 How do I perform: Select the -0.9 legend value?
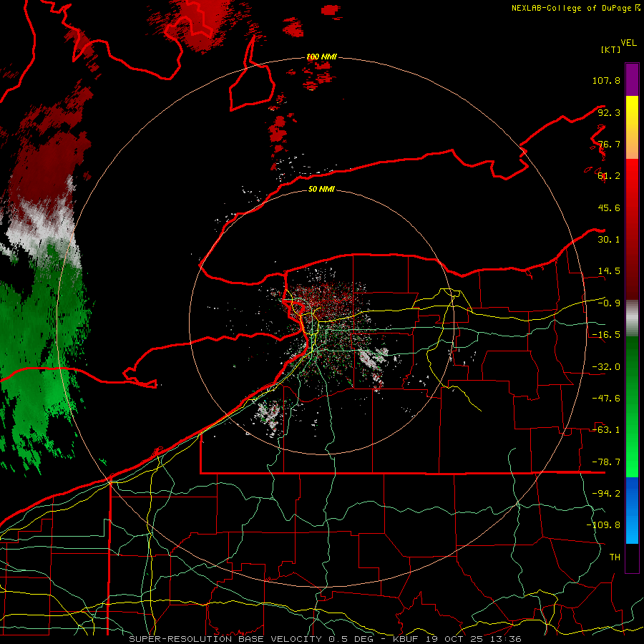[x=609, y=303]
